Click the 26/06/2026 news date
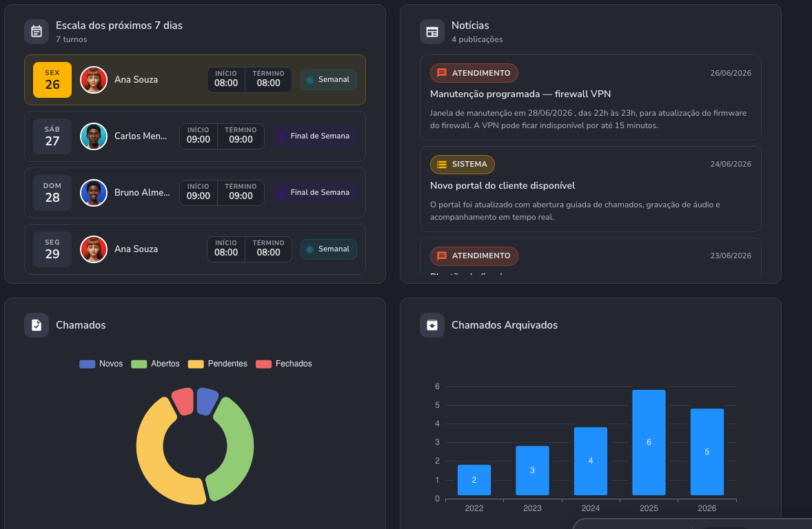 (731, 73)
